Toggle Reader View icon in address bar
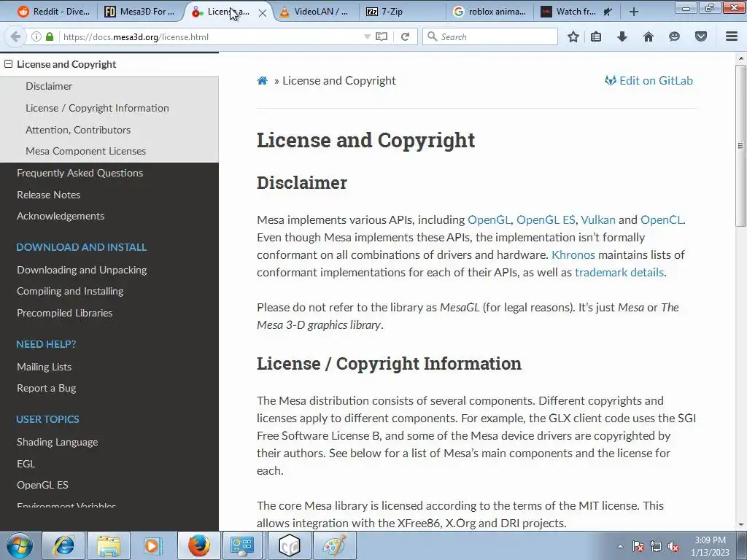The width and height of the screenshot is (747, 560). (x=382, y=36)
